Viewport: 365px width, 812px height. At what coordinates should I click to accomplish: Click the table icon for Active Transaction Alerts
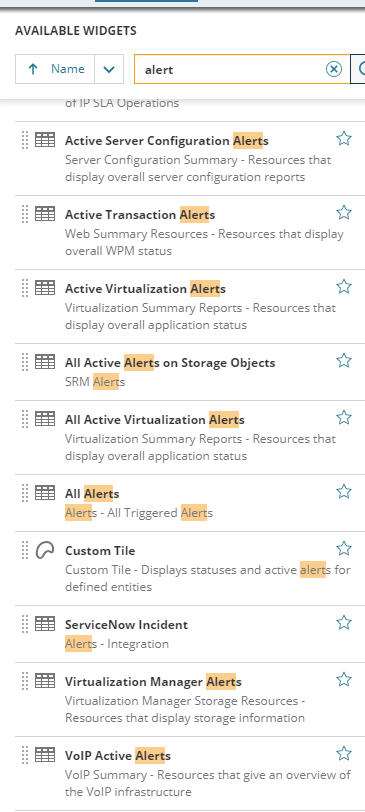pos(45,213)
